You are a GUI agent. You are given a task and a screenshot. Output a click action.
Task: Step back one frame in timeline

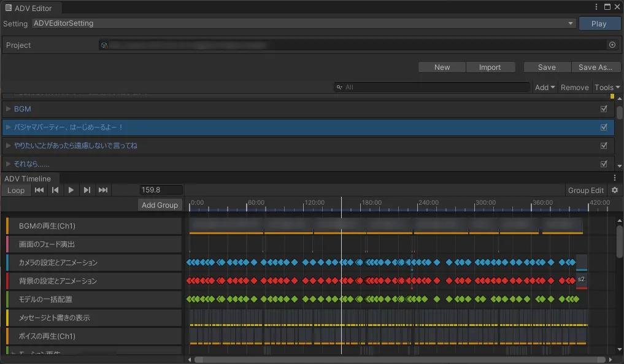click(55, 191)
